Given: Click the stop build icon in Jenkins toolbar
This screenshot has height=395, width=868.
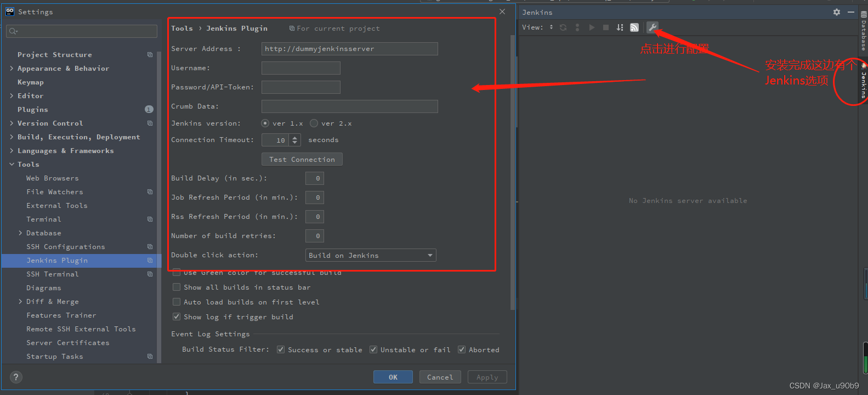Looking at the screenshot, I should [606, 27].
